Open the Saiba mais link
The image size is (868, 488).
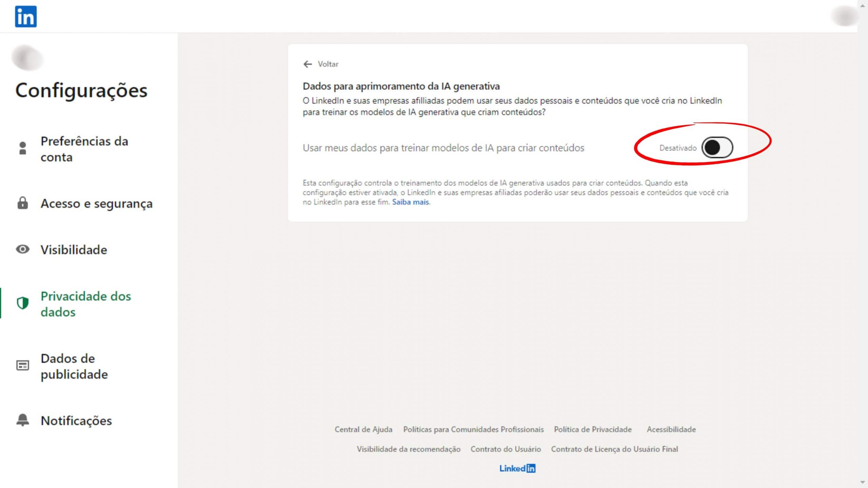(410, 202)
